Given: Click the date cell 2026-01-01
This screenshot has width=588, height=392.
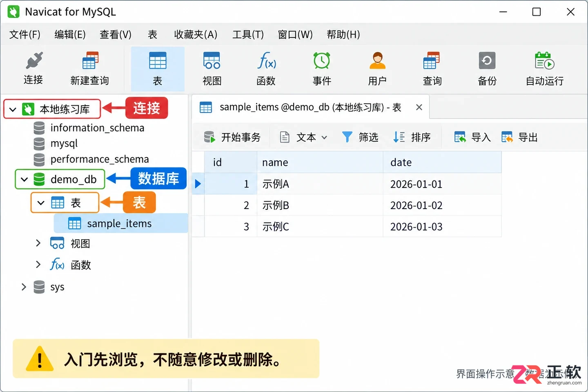Looking at the screenshot, I should coord(442,184).
